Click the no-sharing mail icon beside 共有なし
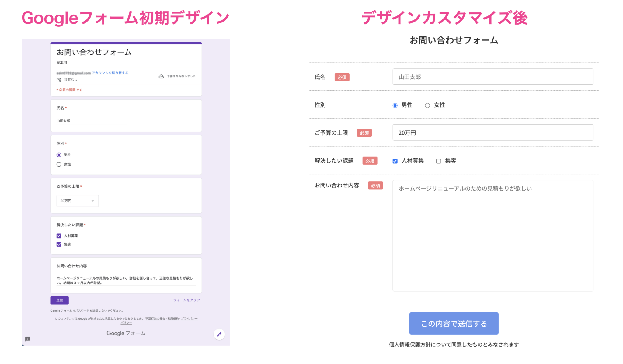Viewport: 623px width, 364px height. [58, 80]
